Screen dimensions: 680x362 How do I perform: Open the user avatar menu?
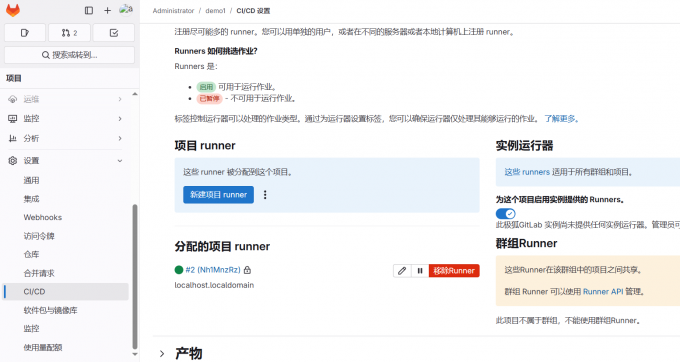[126, 10]
